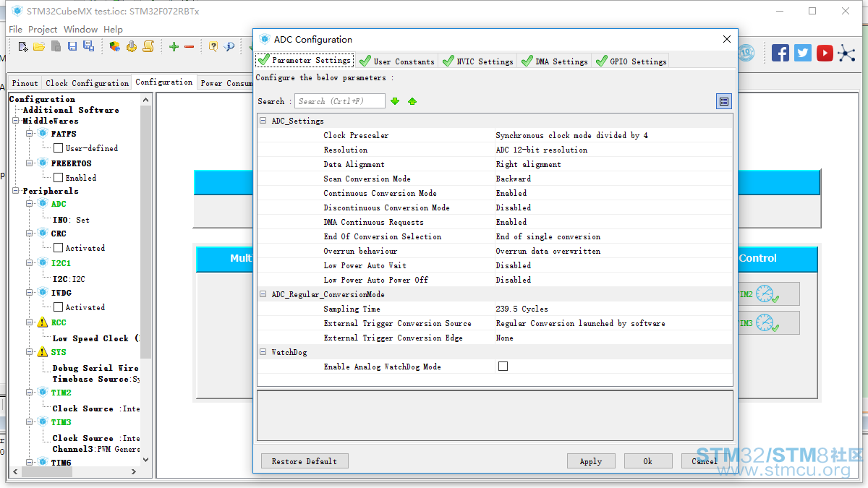Click the Cancel button
The width and height of the screenshot is (868, 488).
click(x=705, y=461)
